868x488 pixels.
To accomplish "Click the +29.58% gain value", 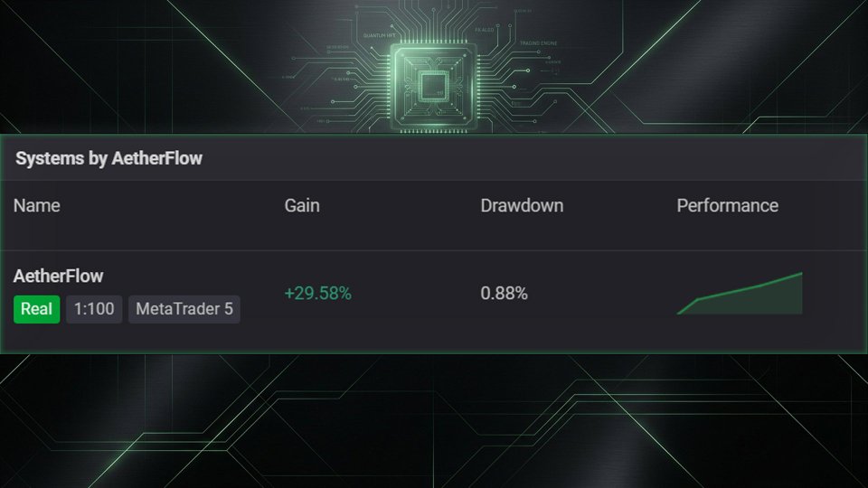I will pyautogui.click(x=317, y=293).
